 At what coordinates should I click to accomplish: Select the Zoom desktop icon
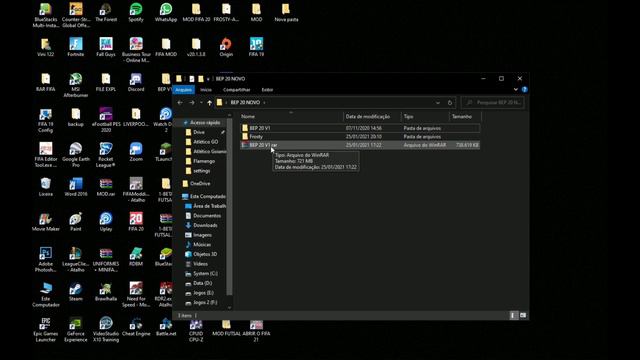tap(136, 152)
